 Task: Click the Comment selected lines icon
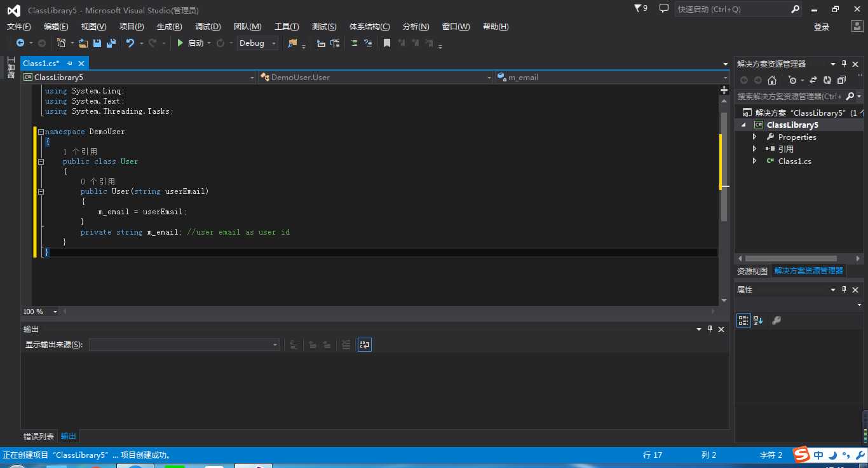354,43
